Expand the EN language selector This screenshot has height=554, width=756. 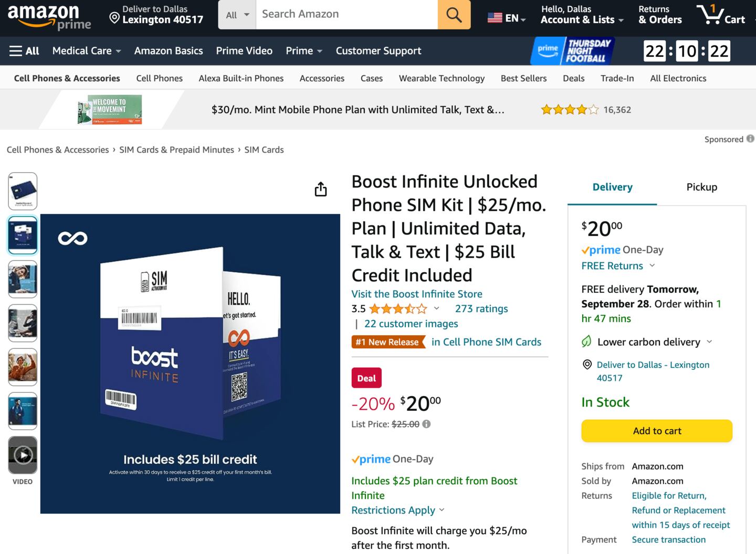pyautogui.click(x=506, y=18)
